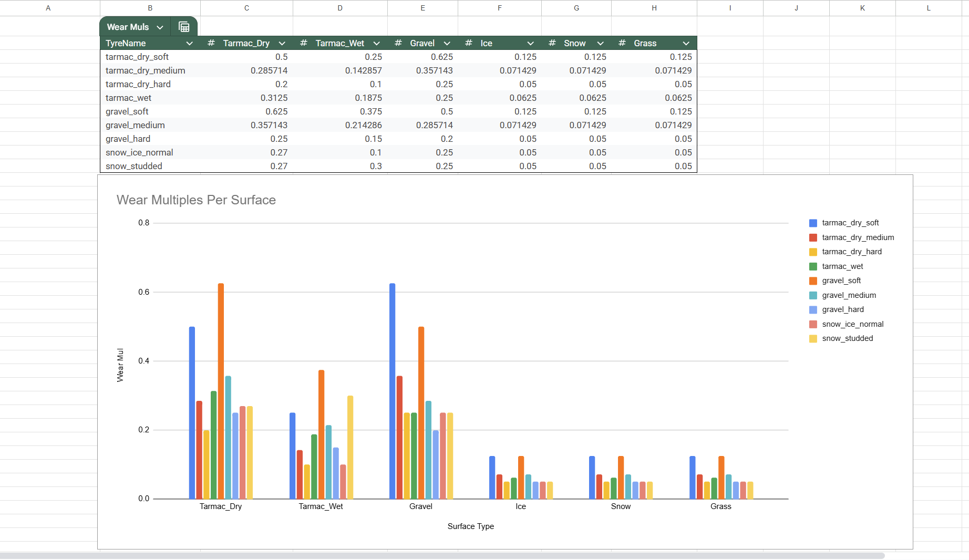Expand the TyreName column filter dropdown

[x=190, y=44]
